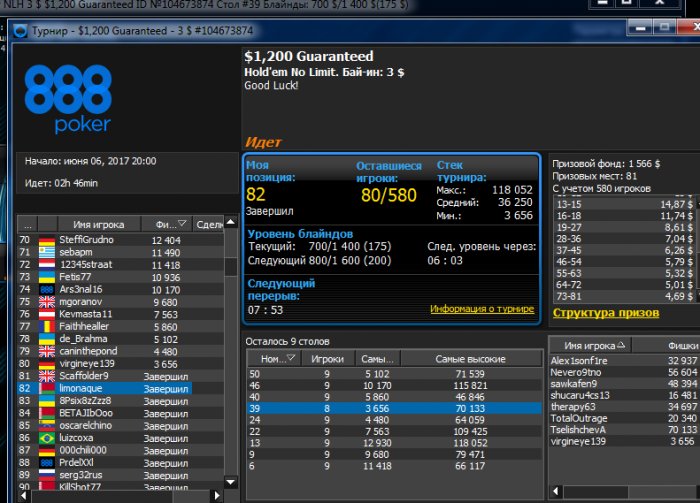Select player virgineye139 in main player list
Screen dimensions: 700x503
pos(120,364)
